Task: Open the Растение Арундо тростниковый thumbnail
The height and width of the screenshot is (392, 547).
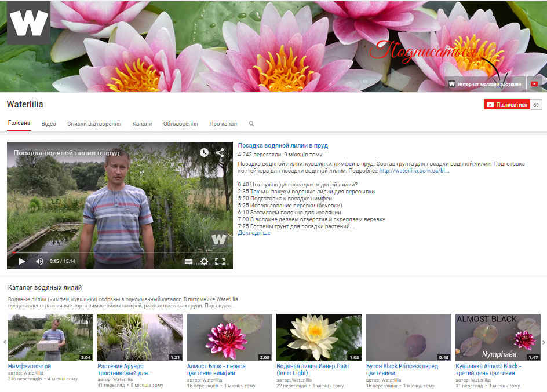Action: pos(140,338)
